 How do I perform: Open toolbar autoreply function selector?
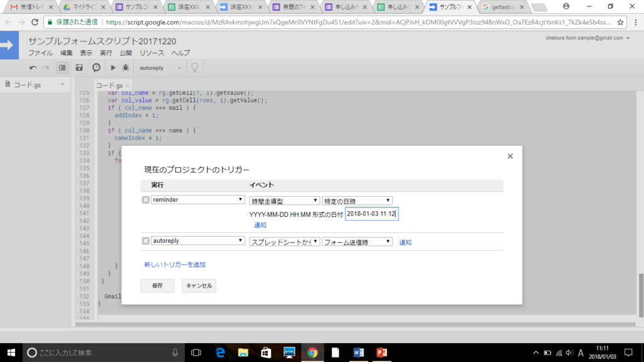click(160, 68)
